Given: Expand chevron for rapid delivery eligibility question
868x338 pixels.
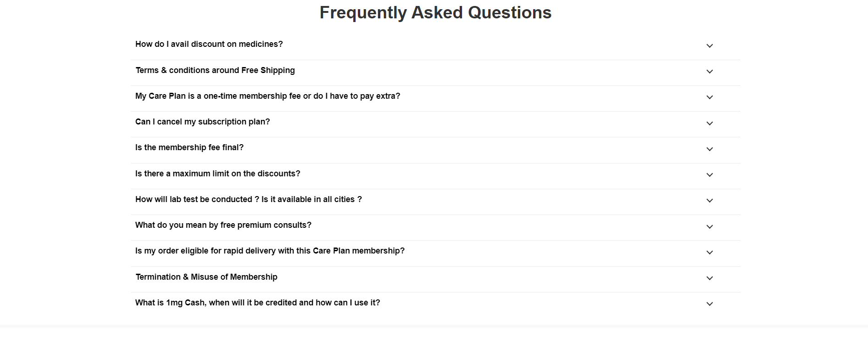Looking at the screenshot, I should (x=709, y=253).
